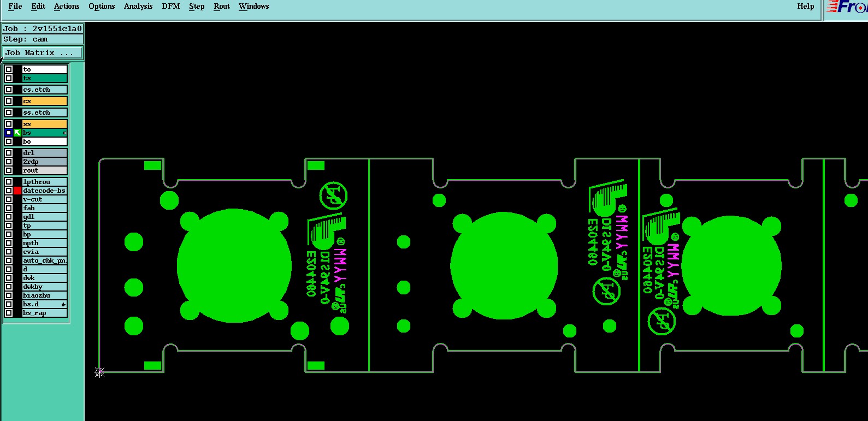Click the Frontline logo at top right
868x421 pixels.
846,7
